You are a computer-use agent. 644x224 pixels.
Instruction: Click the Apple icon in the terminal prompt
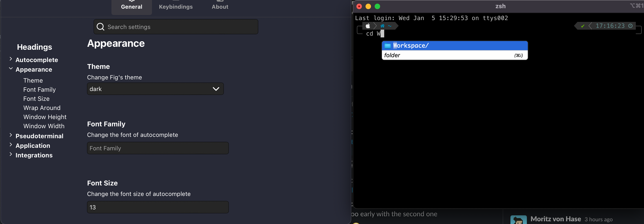tap(368, 26)
